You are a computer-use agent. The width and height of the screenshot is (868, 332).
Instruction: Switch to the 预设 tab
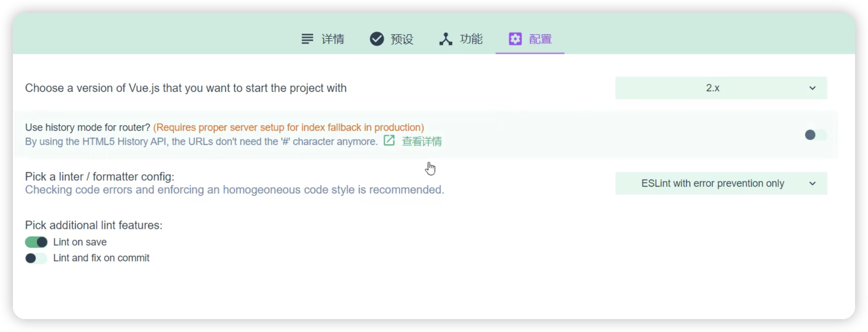pos(392,39)
